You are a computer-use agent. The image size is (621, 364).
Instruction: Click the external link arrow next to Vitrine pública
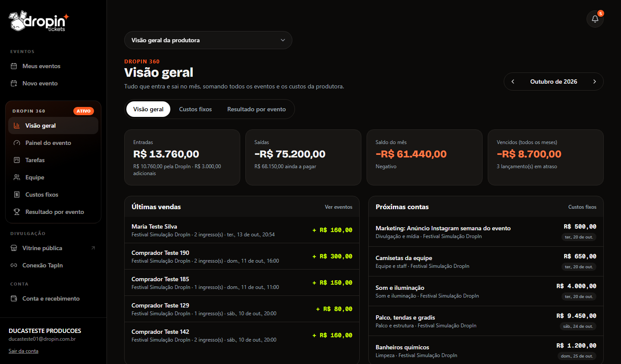tap(93, 248)
